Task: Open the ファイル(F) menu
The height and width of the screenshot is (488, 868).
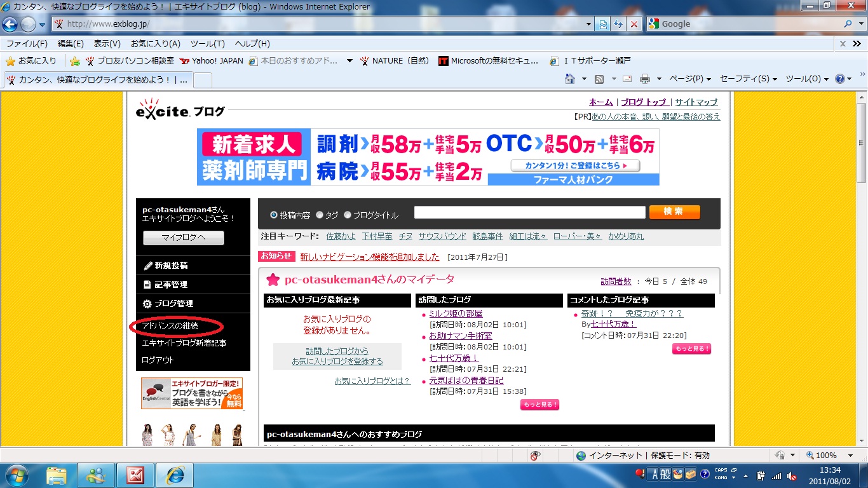Action: (x=27, y=44)
